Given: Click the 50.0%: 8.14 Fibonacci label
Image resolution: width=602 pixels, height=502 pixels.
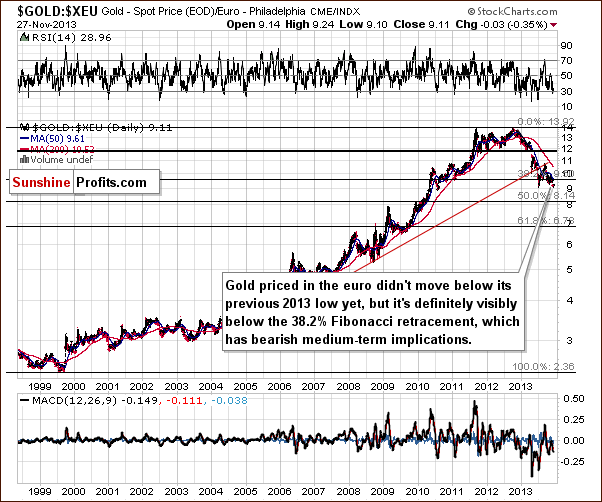Looking at the screenshot, I should [x=546, y=196].
